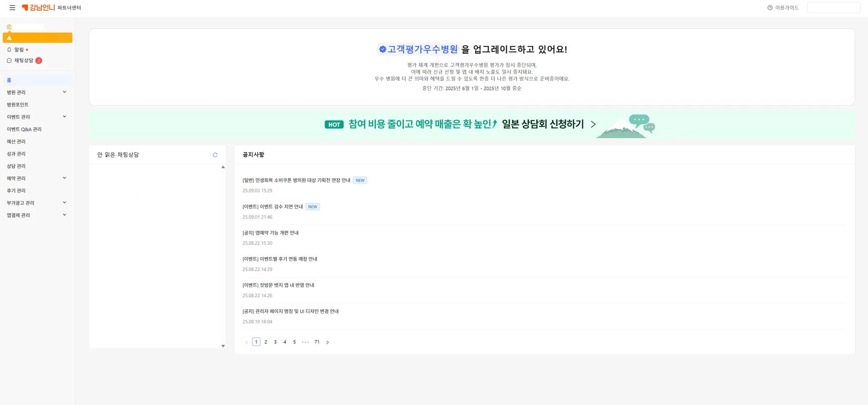868x405 pixels.
Task: Click the pagination ellipsis to skip pages
Action: point(305,342)
